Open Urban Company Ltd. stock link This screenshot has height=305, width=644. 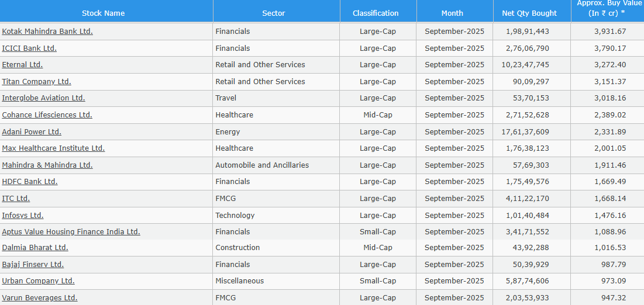(38, 281)
